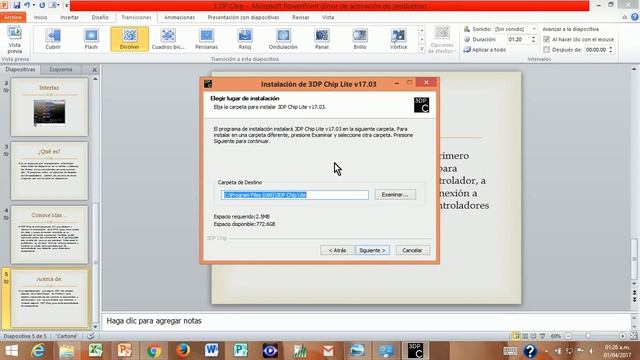Select the Reloj transition
This screenshot has width=640, height=360.
pyautogui.click(x=245, y=39)
